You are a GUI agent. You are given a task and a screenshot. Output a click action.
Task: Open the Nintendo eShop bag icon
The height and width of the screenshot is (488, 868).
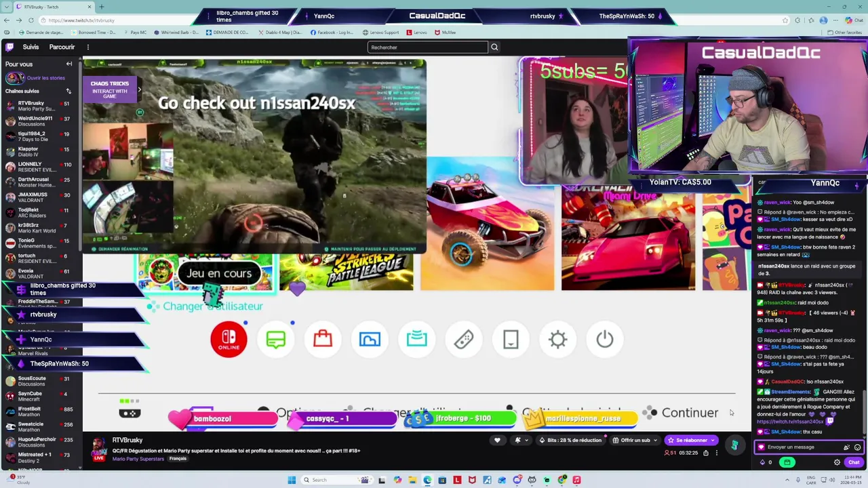click(x=323, y=339)
